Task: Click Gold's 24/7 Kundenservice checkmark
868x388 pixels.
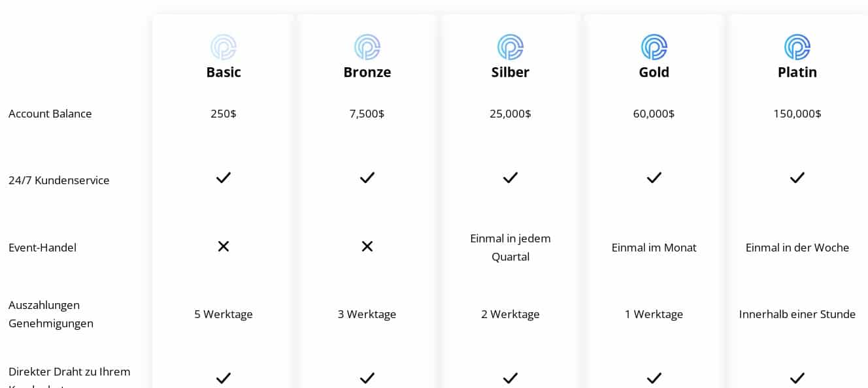Action: 654,178
